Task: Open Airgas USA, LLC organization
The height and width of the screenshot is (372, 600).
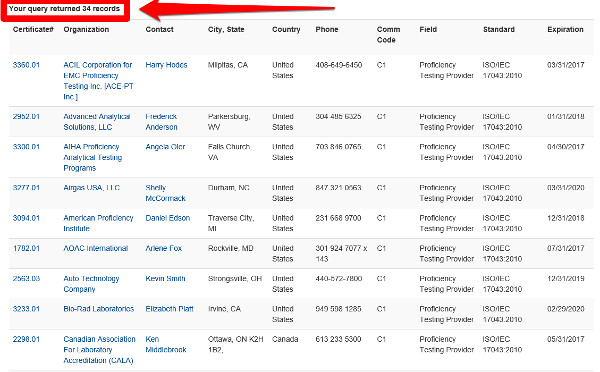Action: coord(91,188)
